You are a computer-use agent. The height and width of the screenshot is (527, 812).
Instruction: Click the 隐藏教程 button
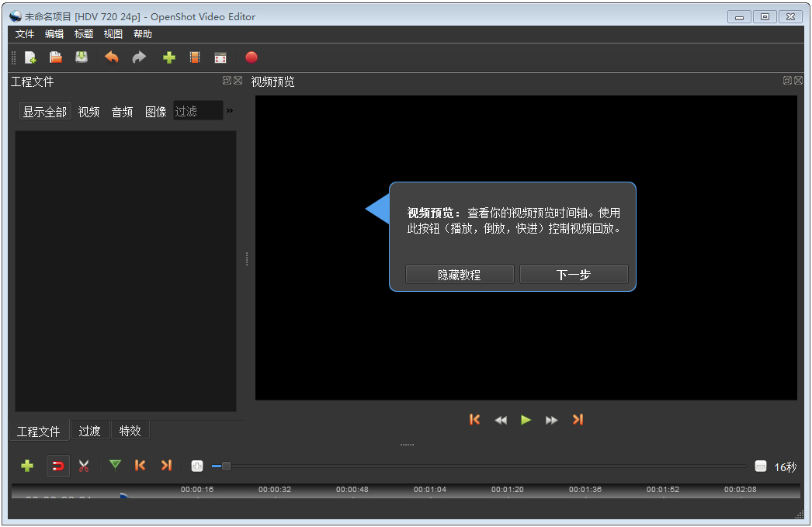[x=460, y=275]
